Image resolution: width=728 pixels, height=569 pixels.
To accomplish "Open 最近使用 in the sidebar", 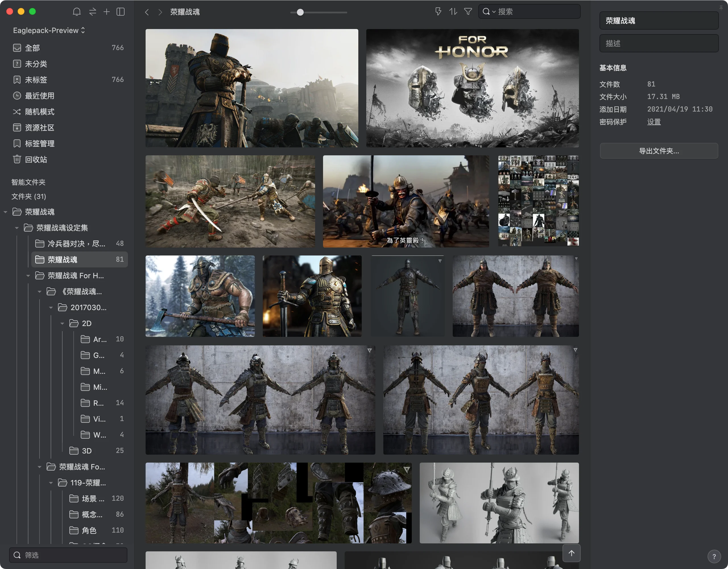I will (68, 96).
